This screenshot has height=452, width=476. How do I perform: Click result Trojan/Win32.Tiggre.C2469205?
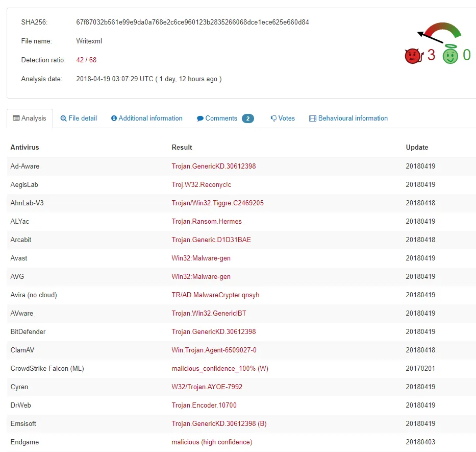pyautogui.click(x=218, y=203)
